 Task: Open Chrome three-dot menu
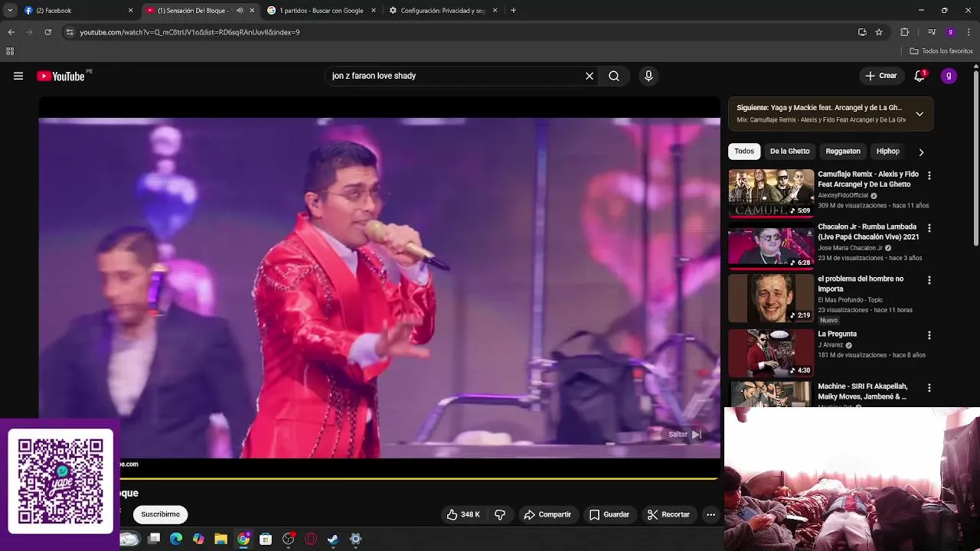pyautogui.click(x=969, y=32)
